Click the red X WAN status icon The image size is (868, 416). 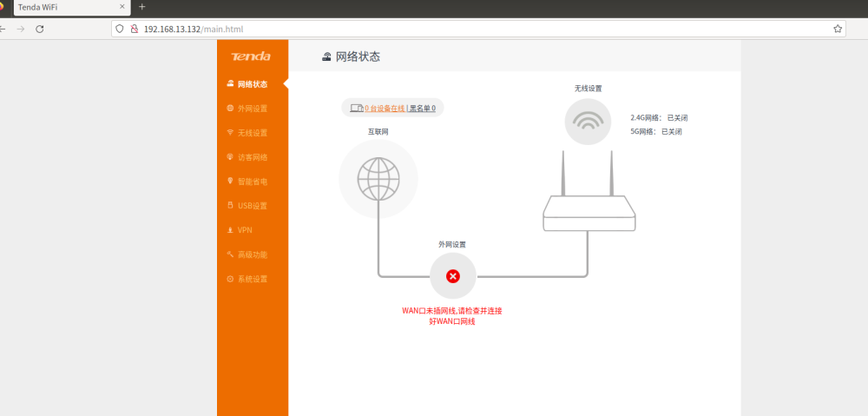click(x=453, y=276)
